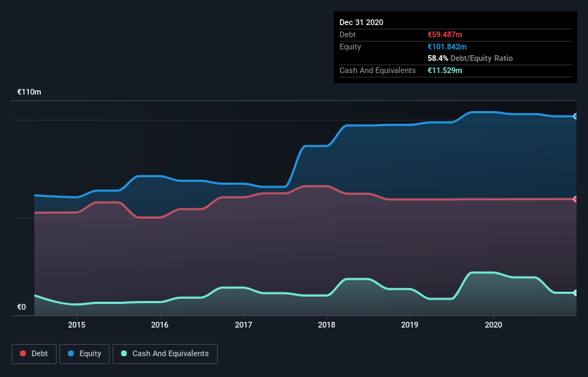Click the Equity label in tooltip
This screenshot has height=377, width=588.
point(350,47)
